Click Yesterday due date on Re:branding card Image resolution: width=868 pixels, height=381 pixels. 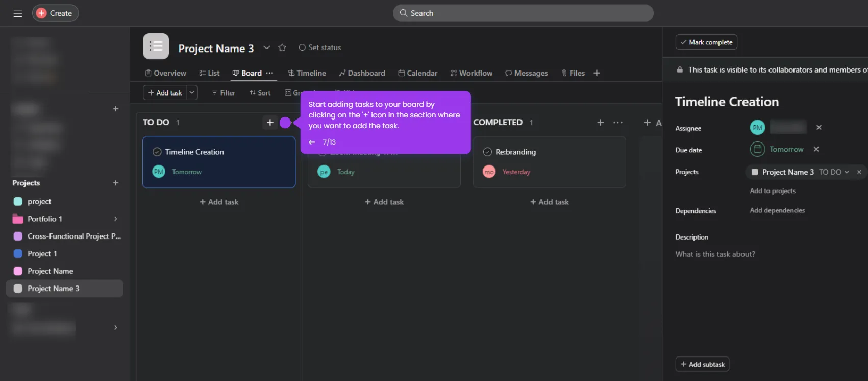(516, 172)
